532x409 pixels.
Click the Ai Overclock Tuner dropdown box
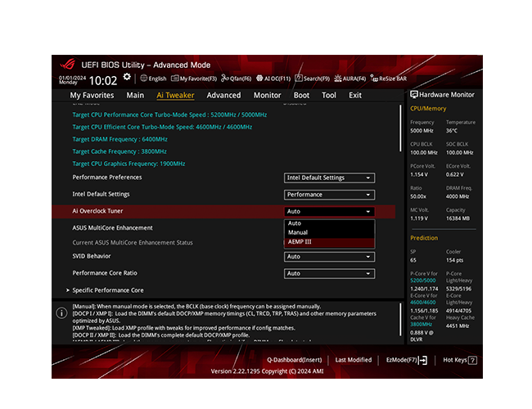click(x=329, y=212)
